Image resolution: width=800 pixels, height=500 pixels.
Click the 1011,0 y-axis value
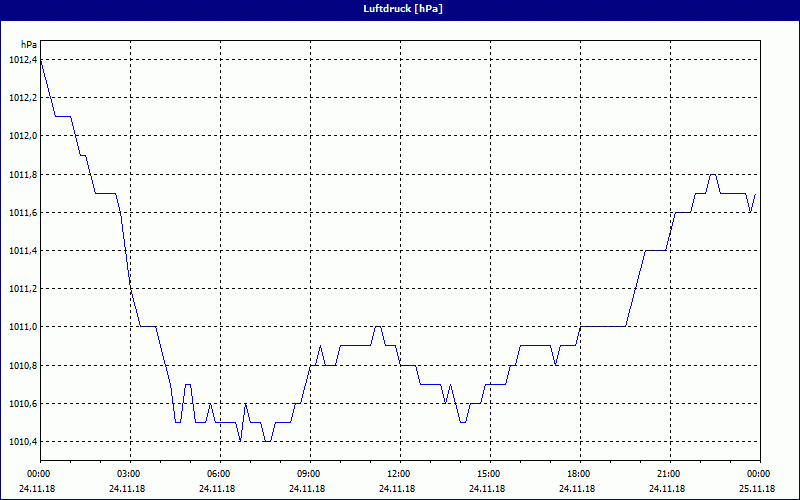pos(22,327)
